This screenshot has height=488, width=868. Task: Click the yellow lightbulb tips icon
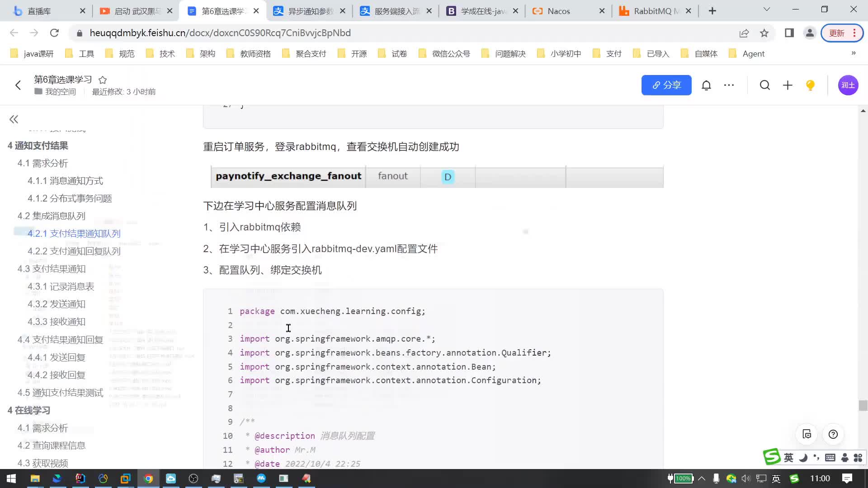[x=810, y=85]
